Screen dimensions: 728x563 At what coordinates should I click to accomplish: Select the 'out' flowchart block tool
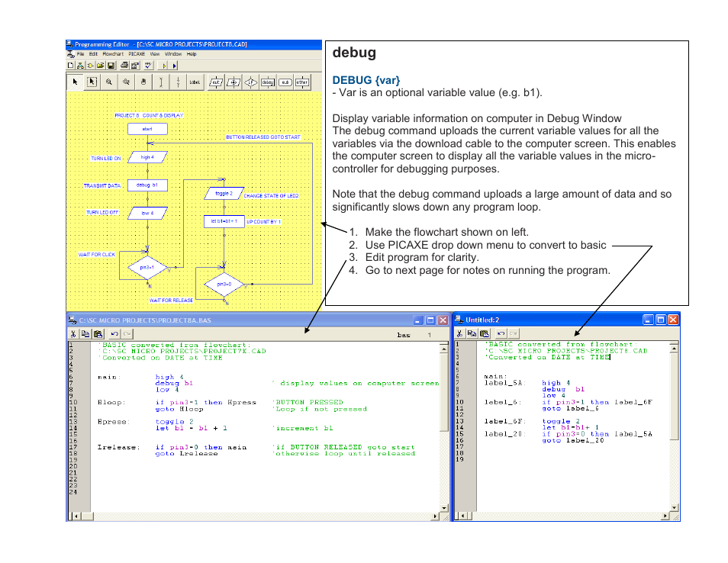217,82
